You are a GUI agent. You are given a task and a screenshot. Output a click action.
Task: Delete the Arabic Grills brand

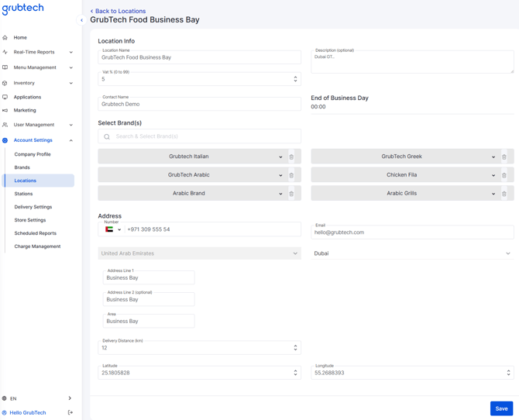[x=504, y=194]
